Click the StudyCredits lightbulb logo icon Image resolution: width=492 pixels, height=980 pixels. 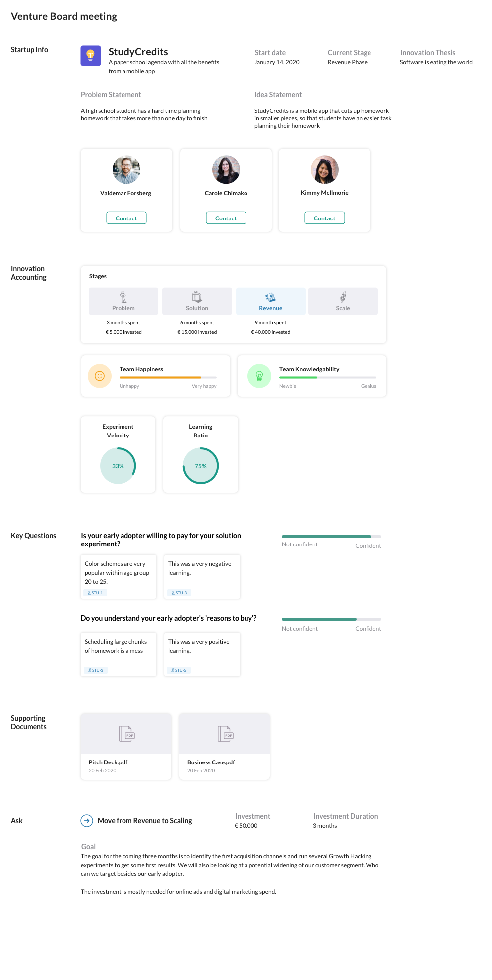coord(91,56)
